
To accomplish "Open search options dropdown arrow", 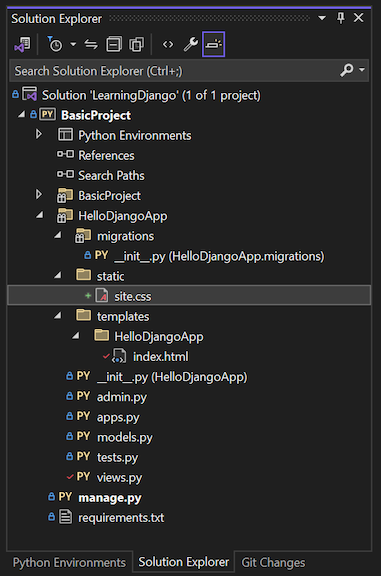I will pyautogui.click(x=362, y=69).
